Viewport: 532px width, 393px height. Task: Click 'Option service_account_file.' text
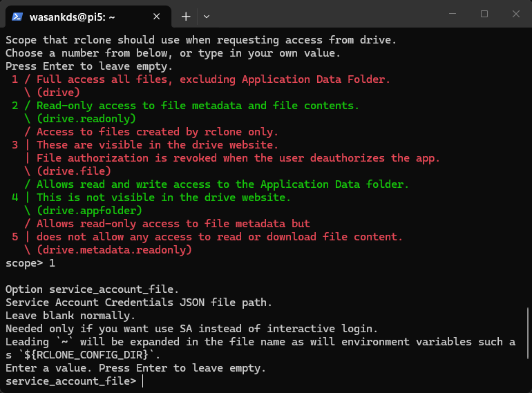92,289
